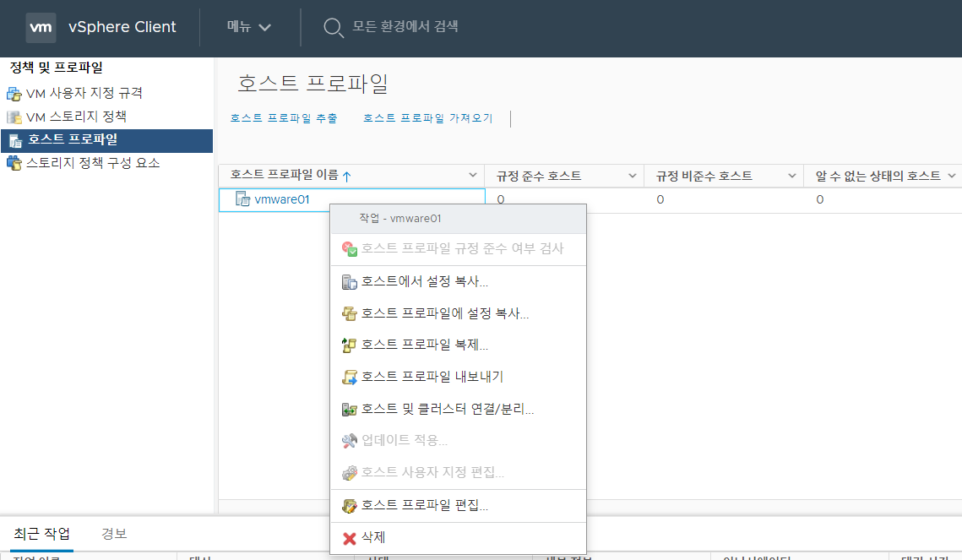Click the red X delete icon

[x=351, y=538]
